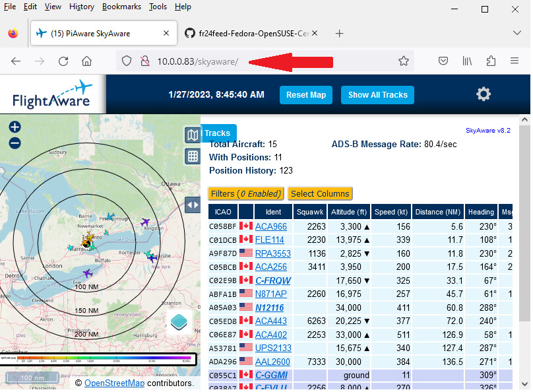Select the ground row C055C1
Image resolution: width=533 pixels, height=392 pixels.
coord(360,376)
